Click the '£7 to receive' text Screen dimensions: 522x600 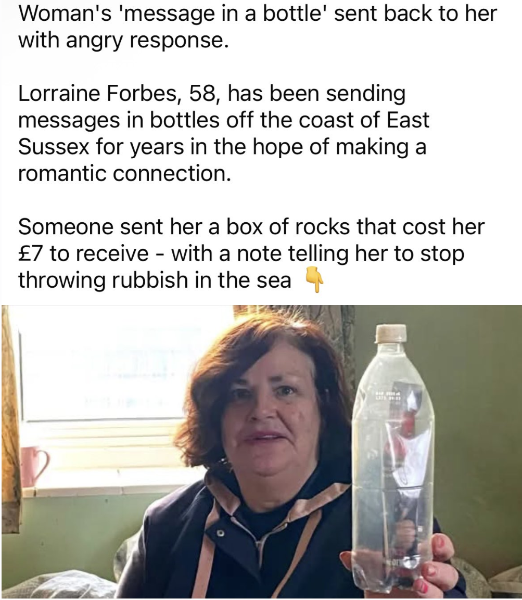(x=83, y=254)
